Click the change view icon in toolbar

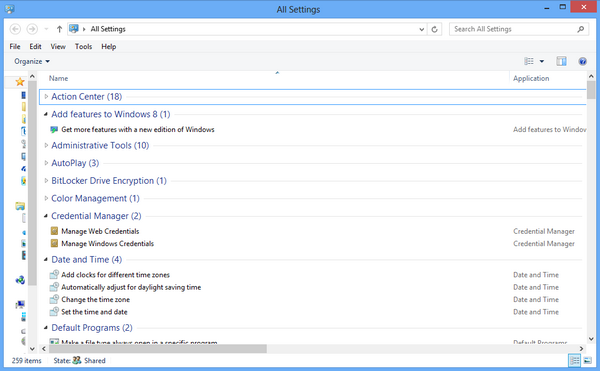point(529,61)
